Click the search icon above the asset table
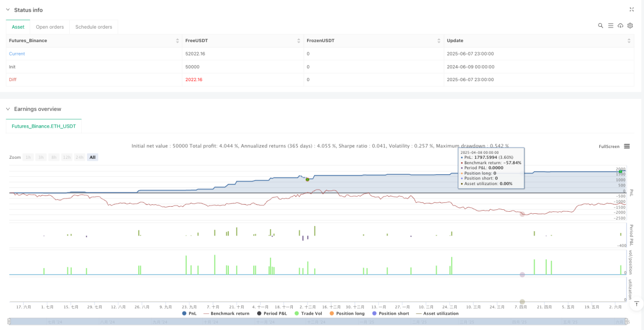The height and width of the screenshot is (330, 644). pyautogui.click(x=600, y=26)
